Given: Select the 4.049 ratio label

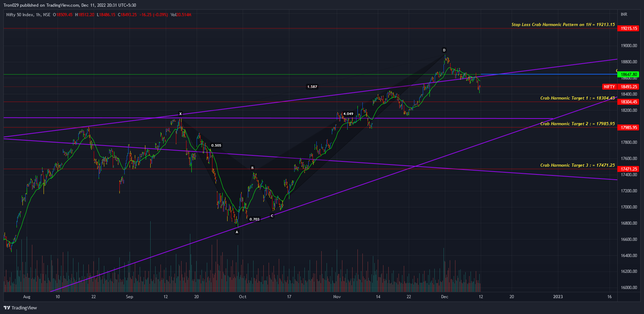Looking at the screenshot, I should (348, 114).
